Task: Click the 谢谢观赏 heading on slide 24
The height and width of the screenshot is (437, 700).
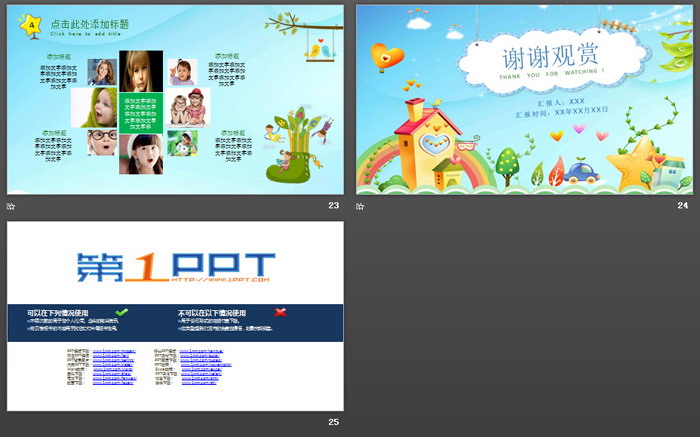Action: tap(550, 57)
